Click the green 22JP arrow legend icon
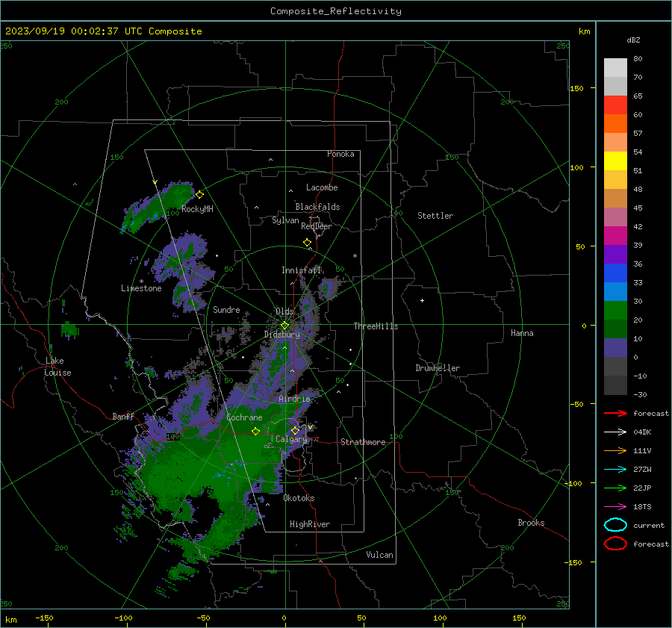This screenshot has width=672, height=628. coord(615,488)
